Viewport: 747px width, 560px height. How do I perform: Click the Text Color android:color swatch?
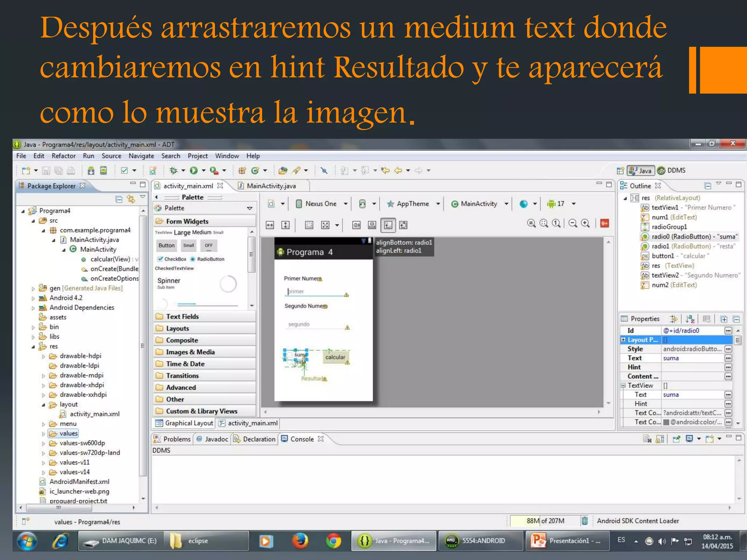point(666,422)
